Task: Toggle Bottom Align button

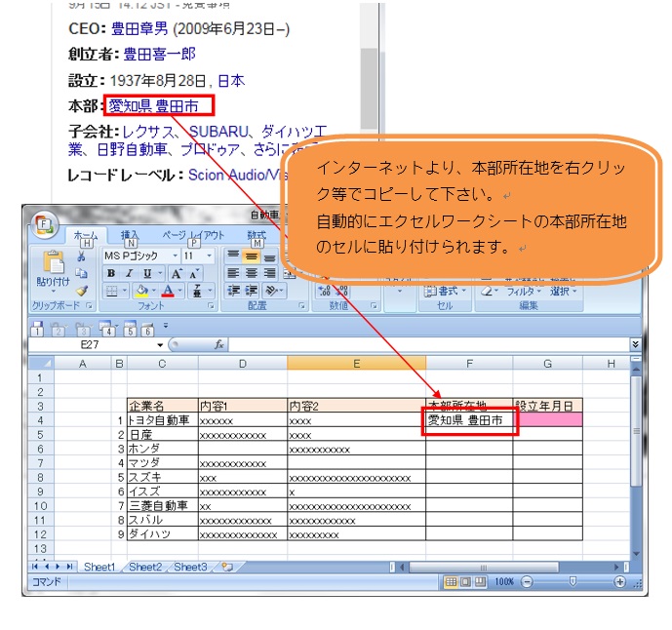Action: pyautogui.click(x=269, y=256)
